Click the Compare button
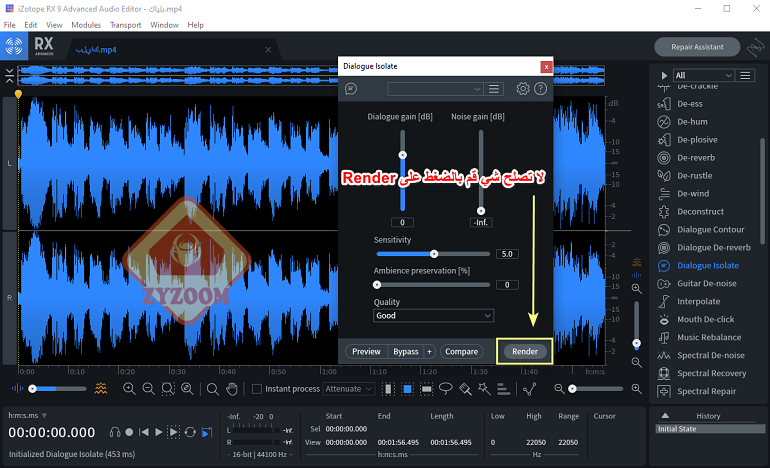The height and width of the screenshot is (468, 770). coord(462,352)
